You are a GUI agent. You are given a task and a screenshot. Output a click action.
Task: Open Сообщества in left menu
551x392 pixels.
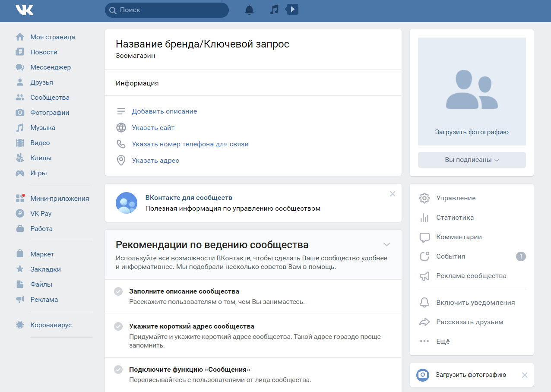[50, 98]
